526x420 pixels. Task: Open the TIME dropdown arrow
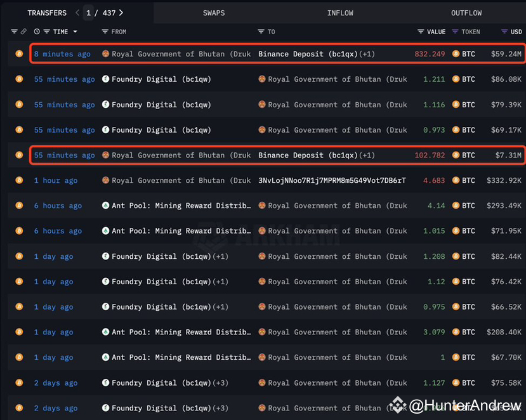coord(75,31)
